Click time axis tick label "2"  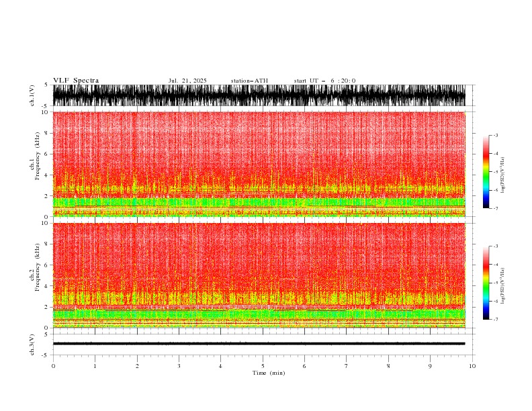point(137,366)
